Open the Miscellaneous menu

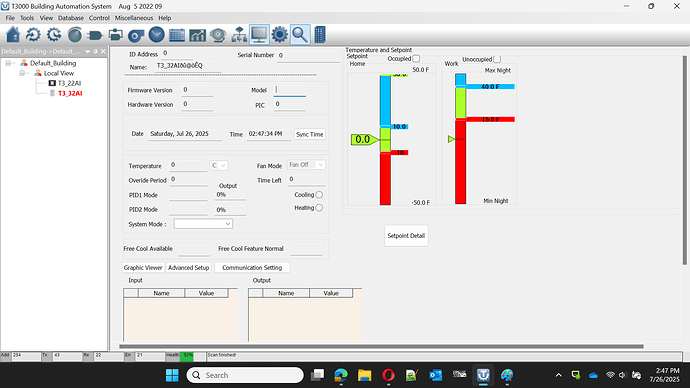pos(134,18)
